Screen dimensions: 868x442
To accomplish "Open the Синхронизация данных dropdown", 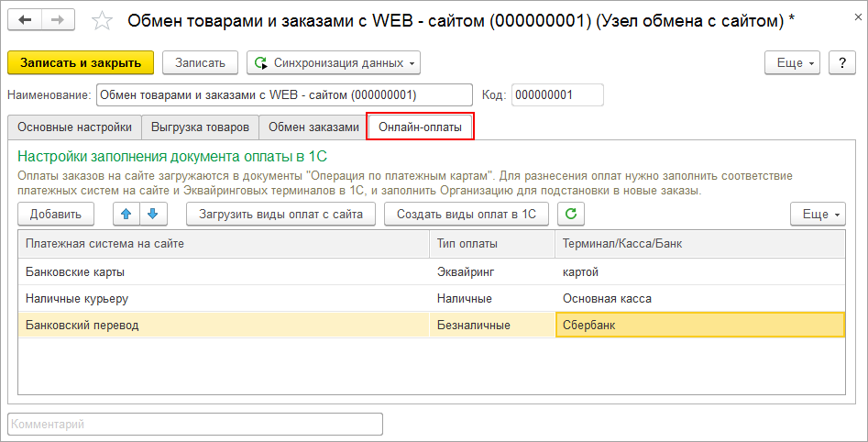I will coord(334,63).
